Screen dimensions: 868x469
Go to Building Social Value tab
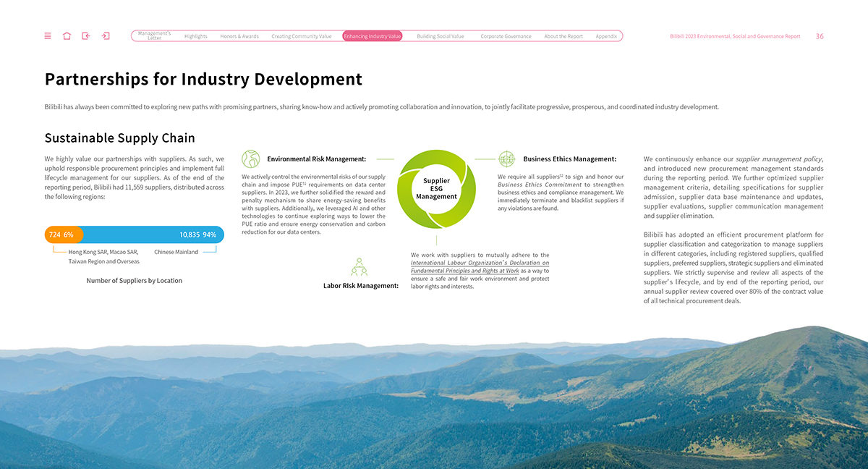point(441,36)
